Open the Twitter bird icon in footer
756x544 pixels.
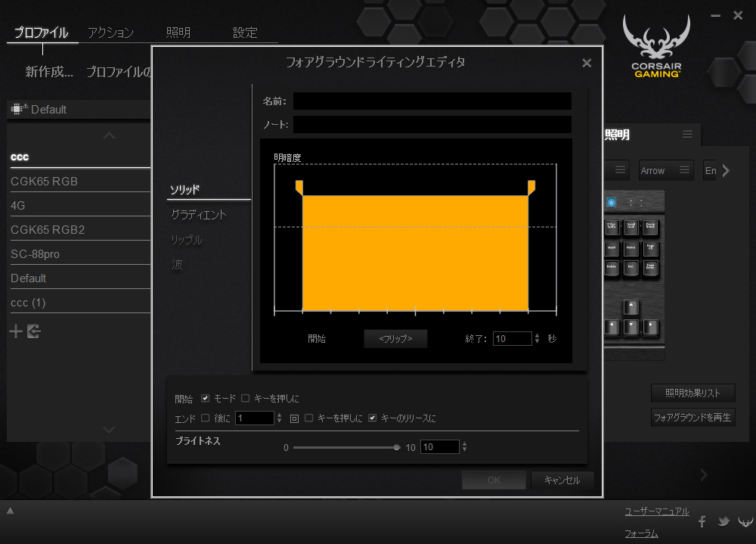click(x=723, y=521)
